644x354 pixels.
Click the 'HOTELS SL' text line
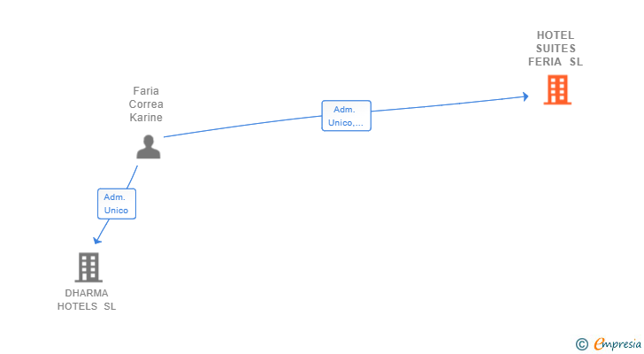pos(87,306)
